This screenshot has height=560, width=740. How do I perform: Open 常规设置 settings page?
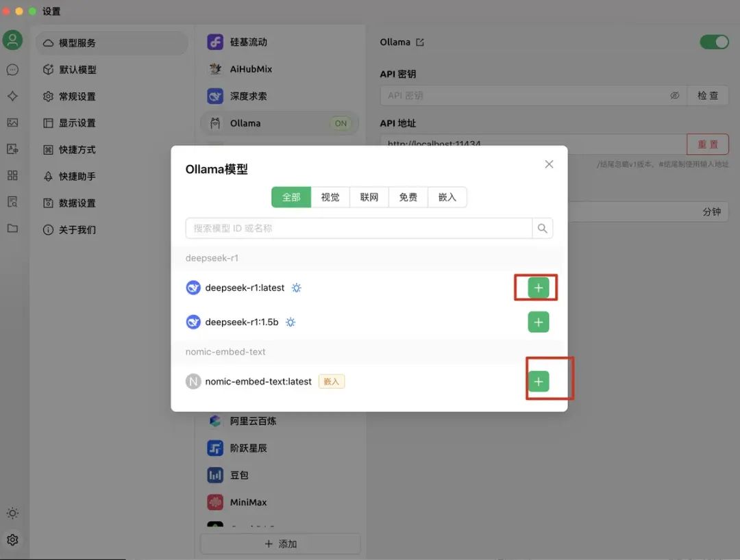[x=112, y=97]
